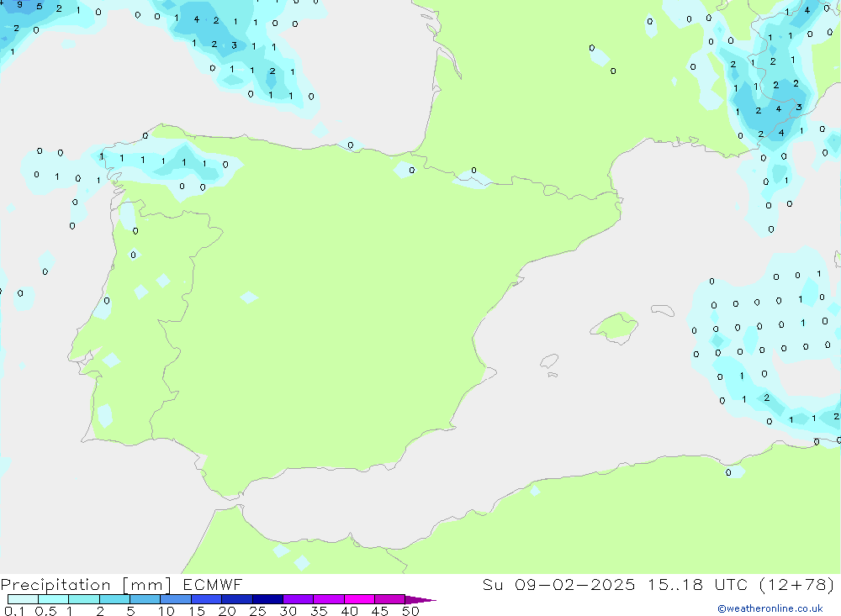Click the '25' legend scale label
Image resolution: width=841 pixels, height=616 pixels.
(258, 611)
